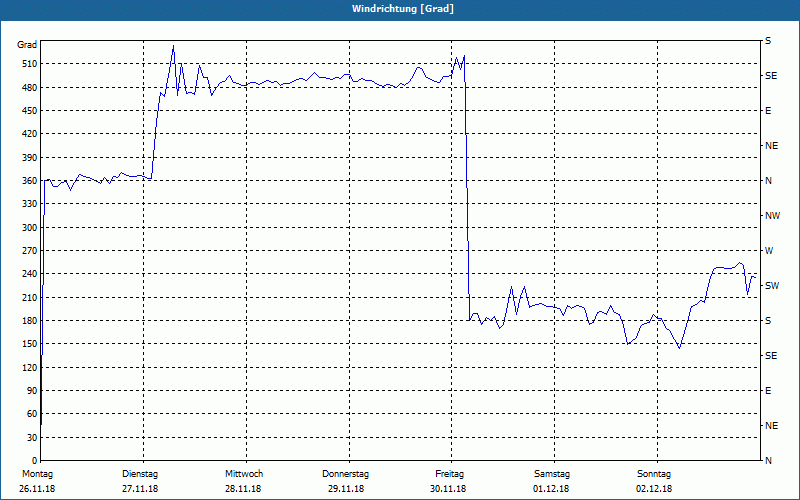Click the date 30.11.18

click(x=448, y=489)
